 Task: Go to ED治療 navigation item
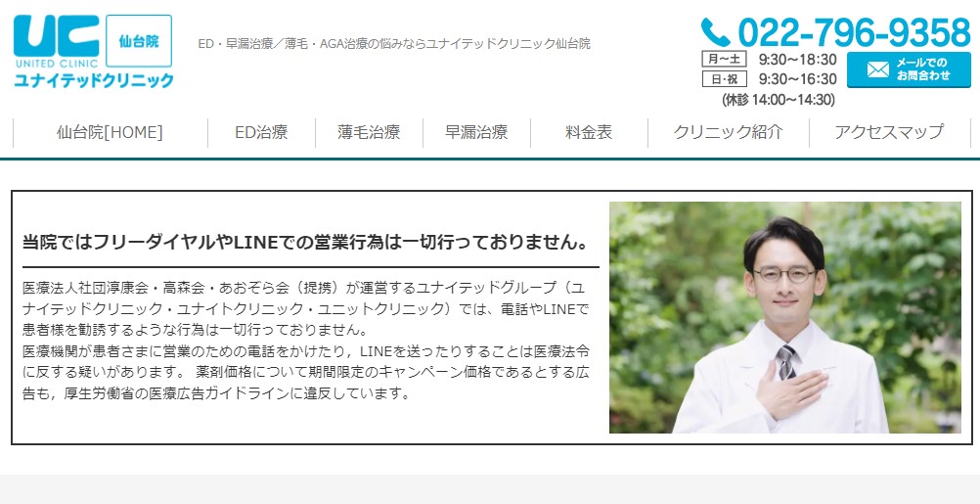[x=261, y=132]
